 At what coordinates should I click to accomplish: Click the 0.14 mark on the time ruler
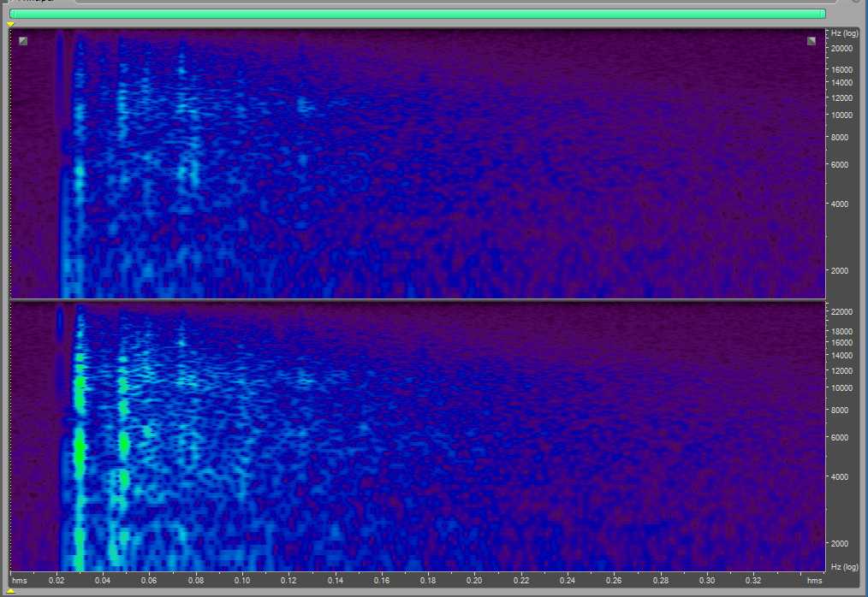click(x=335, y=581)
